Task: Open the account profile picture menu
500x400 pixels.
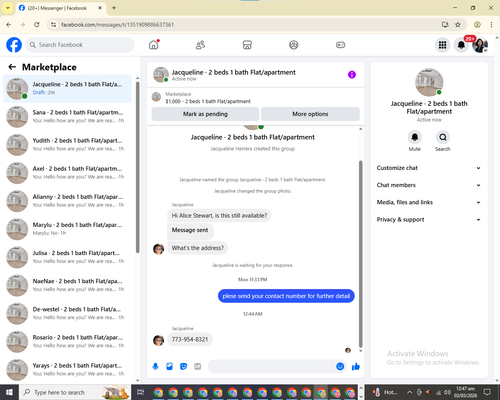Action: point(480,45)
